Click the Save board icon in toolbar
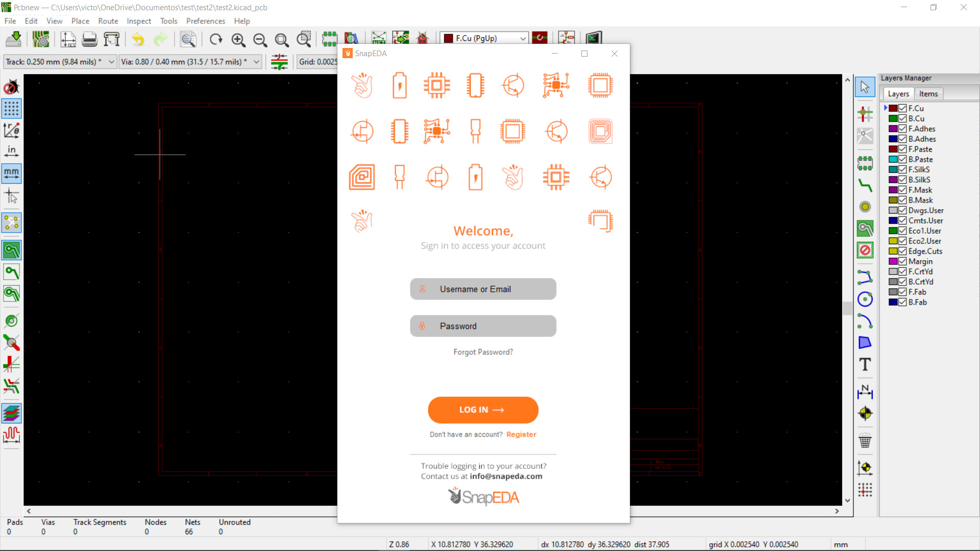 click(14, 39)
